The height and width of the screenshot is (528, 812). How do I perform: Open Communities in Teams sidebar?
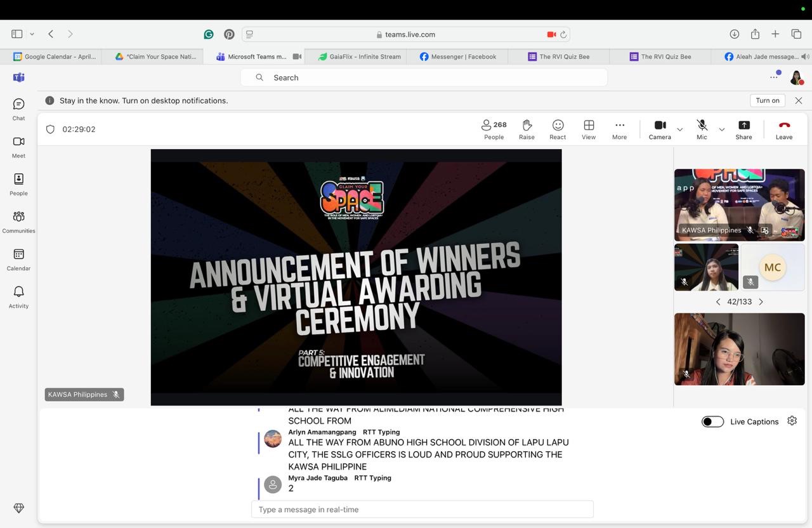coord(18,222)
